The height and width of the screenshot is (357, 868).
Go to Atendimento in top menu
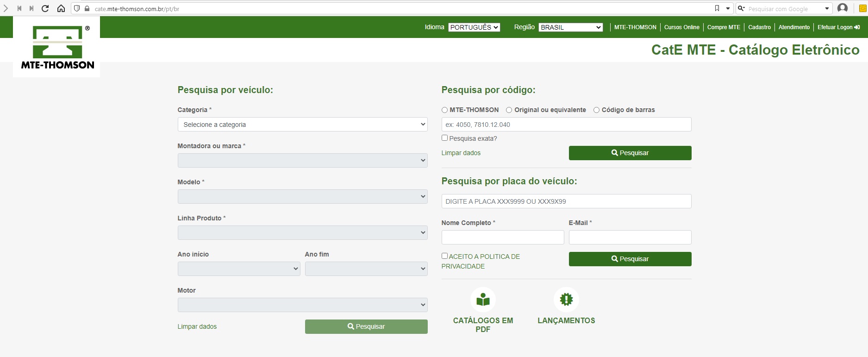pyautogui.click(x=794, y=27)
